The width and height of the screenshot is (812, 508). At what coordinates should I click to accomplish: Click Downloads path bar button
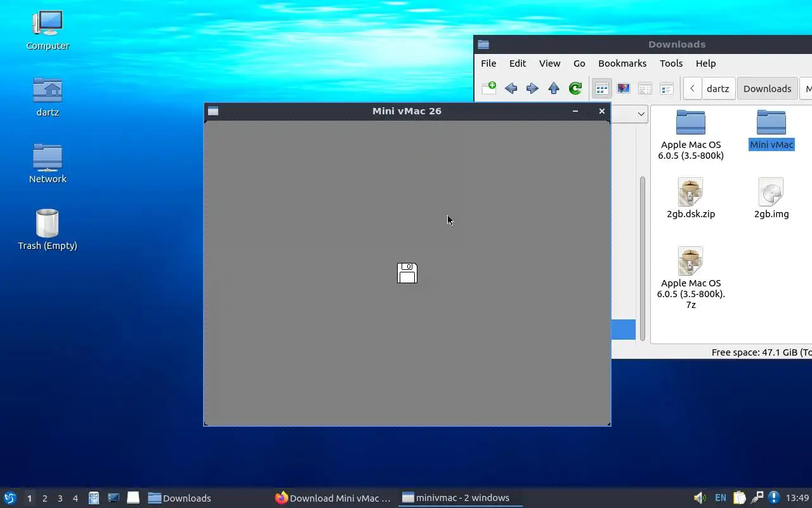point(767,88)
